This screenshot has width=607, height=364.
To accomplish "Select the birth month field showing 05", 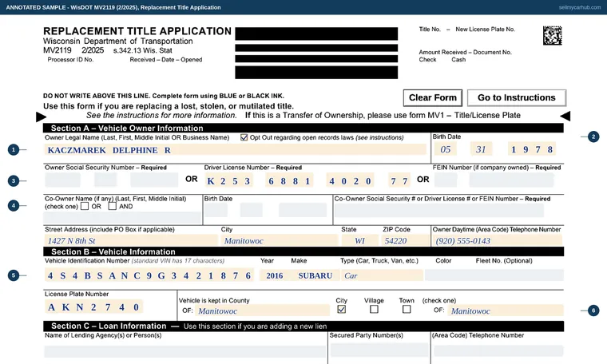I will [445, 149].
